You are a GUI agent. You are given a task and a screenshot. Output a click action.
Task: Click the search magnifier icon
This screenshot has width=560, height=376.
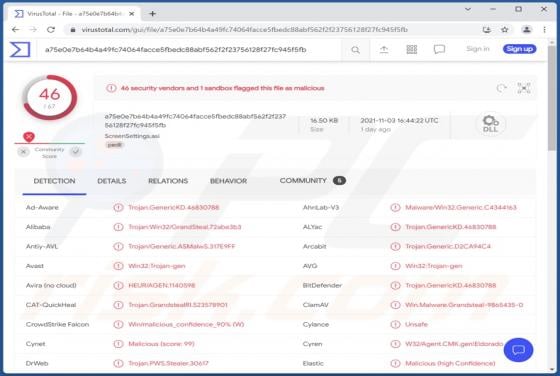tap(355, 50)
